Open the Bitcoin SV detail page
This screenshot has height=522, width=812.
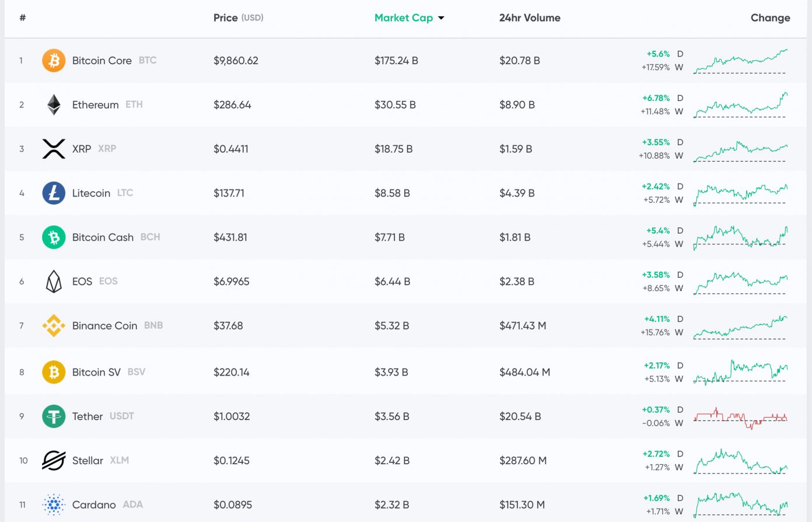click(x=96, y=372)
